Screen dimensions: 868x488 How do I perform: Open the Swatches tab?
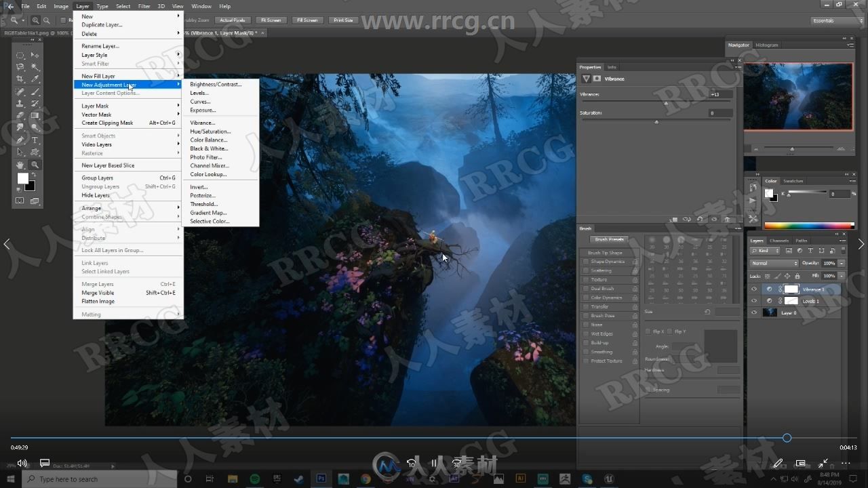[x=793, y=181]
